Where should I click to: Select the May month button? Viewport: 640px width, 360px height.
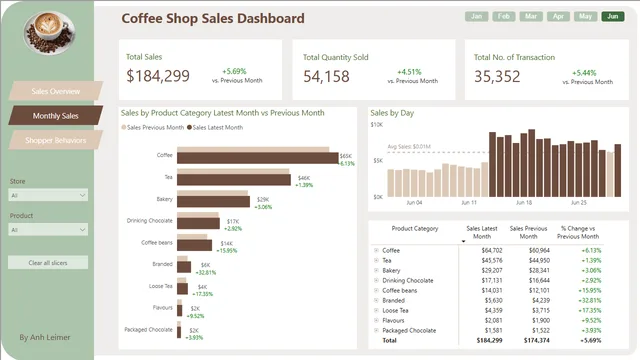tap(585, 16)
